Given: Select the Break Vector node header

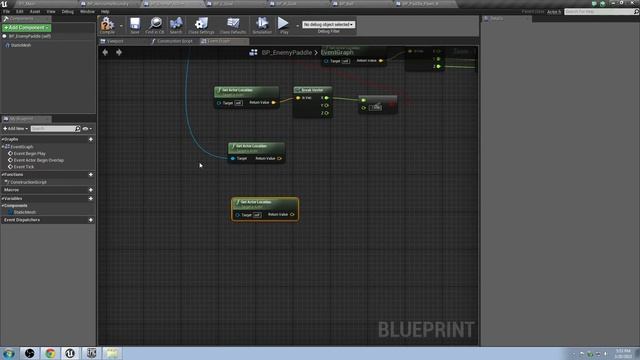Looking at the screenshot, I should (312, 90).
